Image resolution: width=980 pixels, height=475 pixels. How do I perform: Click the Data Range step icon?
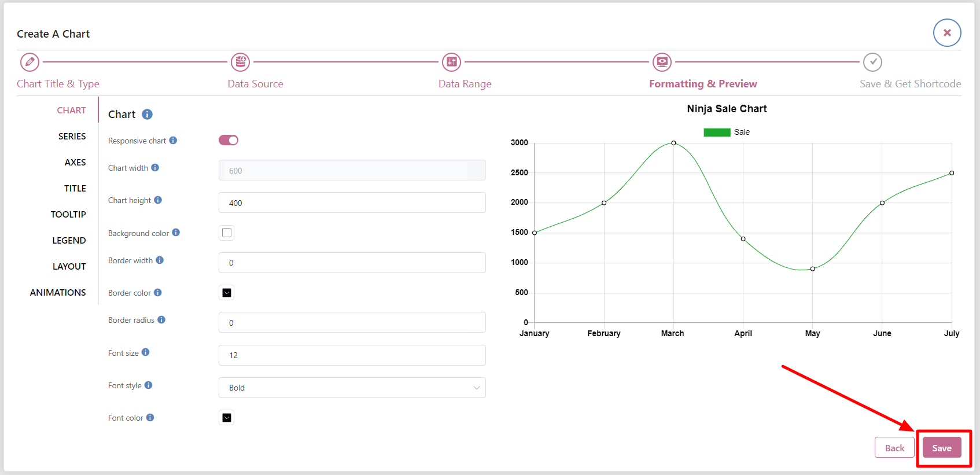pos(451,61)
